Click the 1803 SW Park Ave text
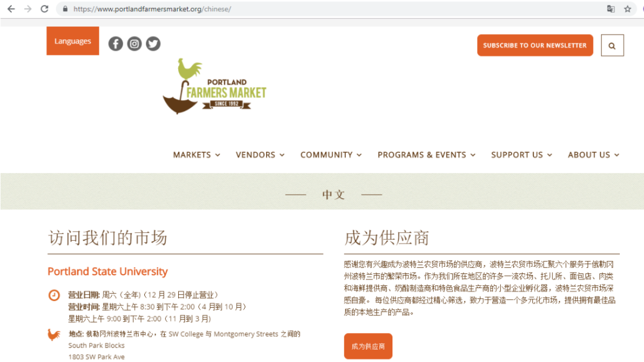 [x=97, y=357]
